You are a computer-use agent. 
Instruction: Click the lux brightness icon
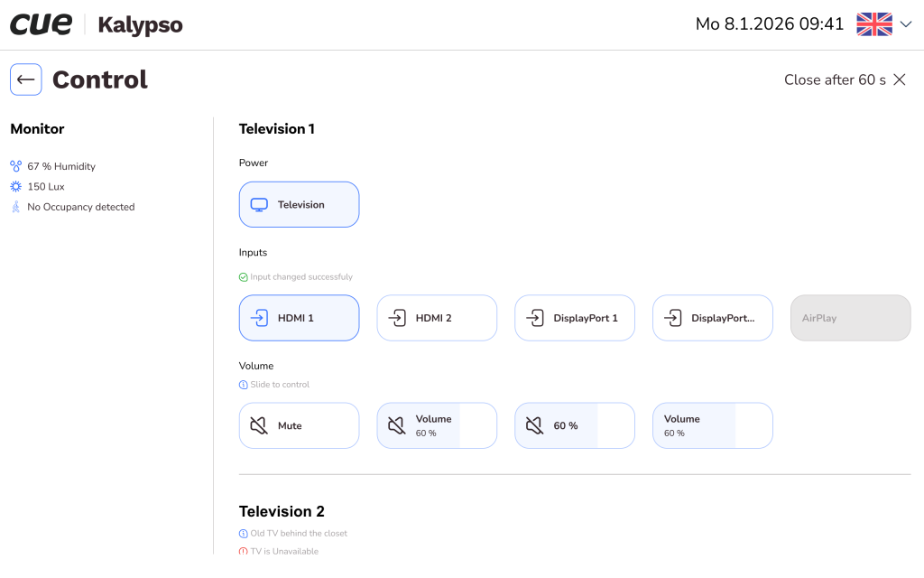15,187
